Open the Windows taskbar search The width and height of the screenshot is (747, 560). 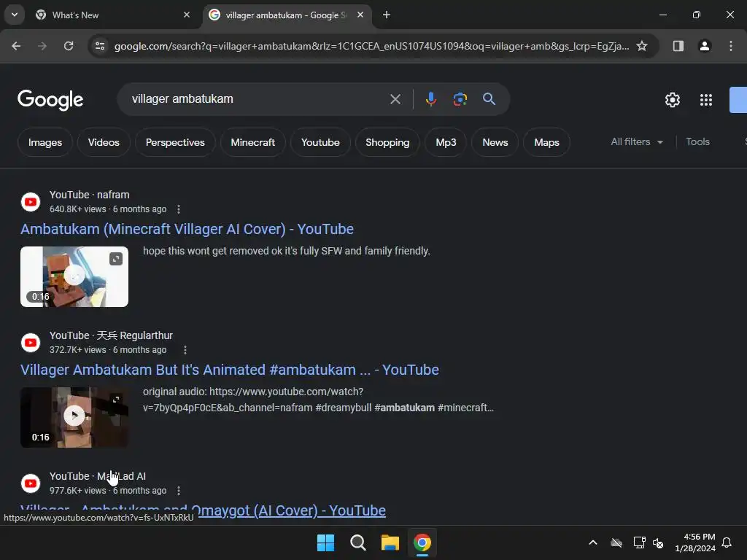click(357, 542)
